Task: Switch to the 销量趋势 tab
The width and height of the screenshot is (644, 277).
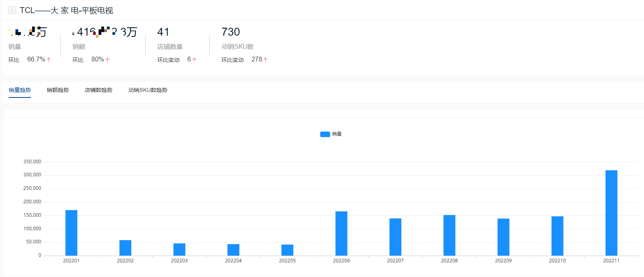Action: click(20, 90)
